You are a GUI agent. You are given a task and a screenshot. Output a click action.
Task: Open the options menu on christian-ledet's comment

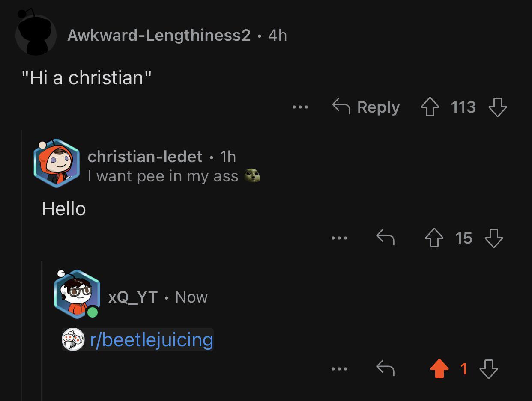tap(340, 238)
